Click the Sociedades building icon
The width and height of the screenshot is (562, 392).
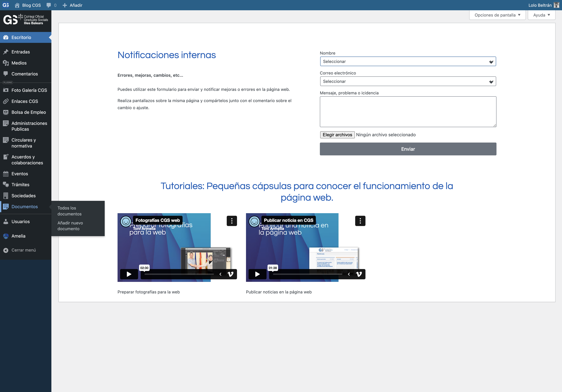(x=6, y=196)
